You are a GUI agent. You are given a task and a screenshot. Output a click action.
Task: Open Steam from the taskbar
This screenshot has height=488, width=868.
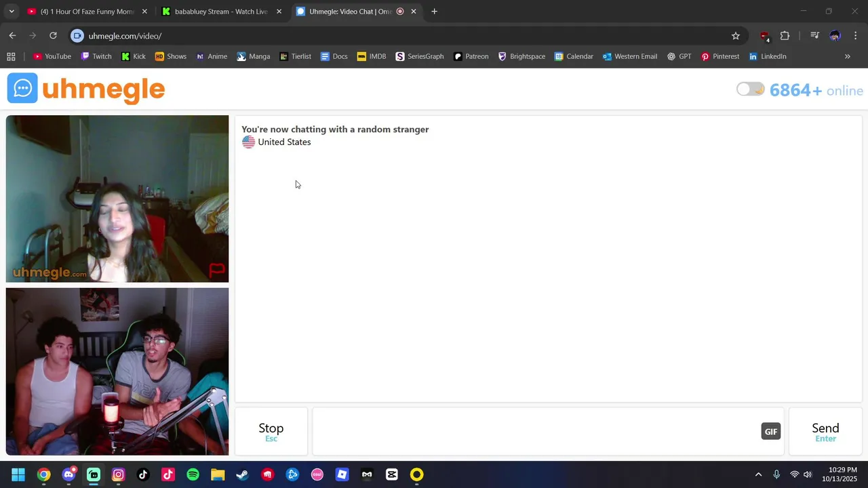[x=242, y=474]
